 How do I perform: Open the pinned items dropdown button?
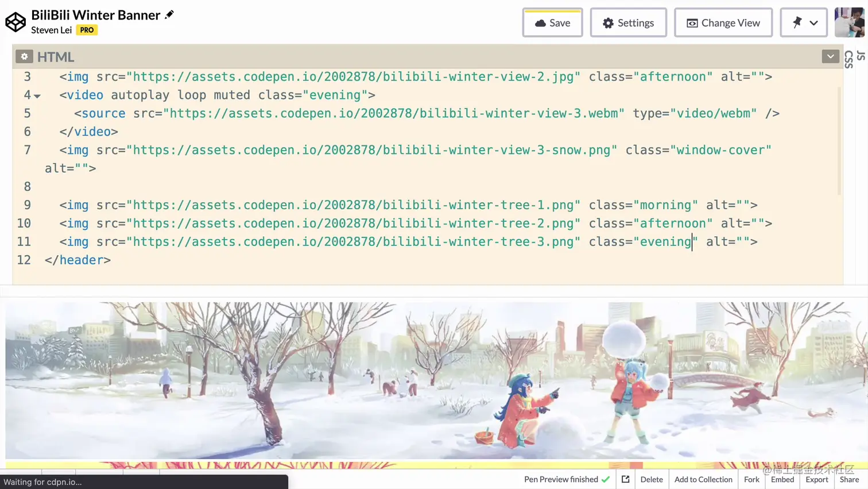pos(804,23)
